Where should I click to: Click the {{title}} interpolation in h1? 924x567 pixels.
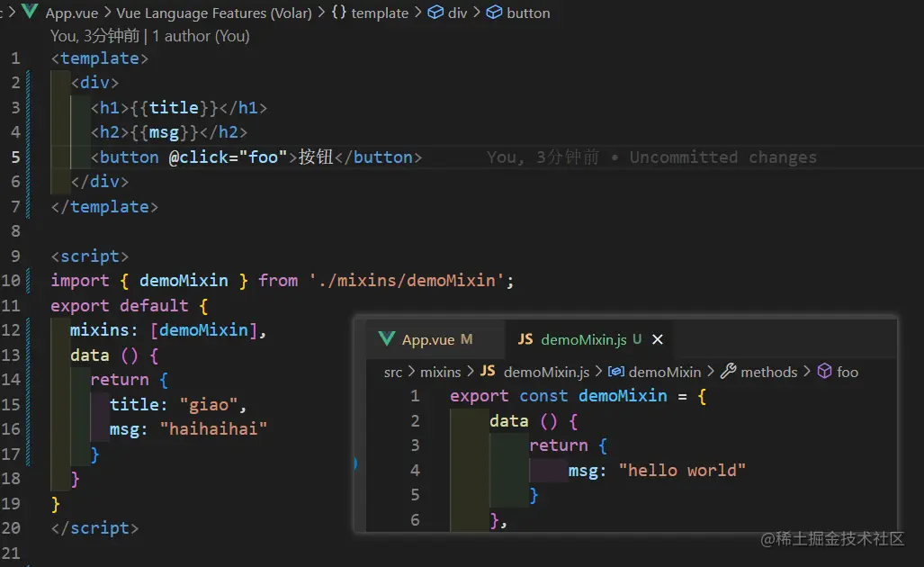[x=174, y=108]
